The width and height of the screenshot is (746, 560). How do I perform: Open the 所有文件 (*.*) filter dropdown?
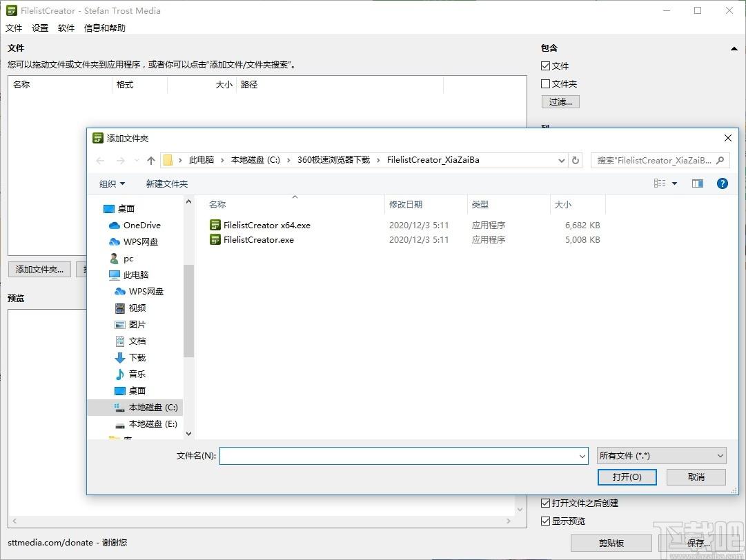(661, 456)
